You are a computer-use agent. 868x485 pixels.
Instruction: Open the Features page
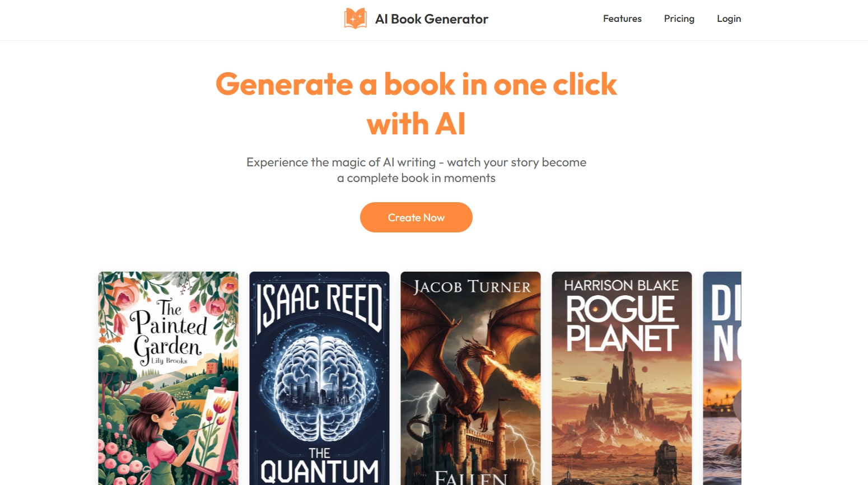click(622, 18)
